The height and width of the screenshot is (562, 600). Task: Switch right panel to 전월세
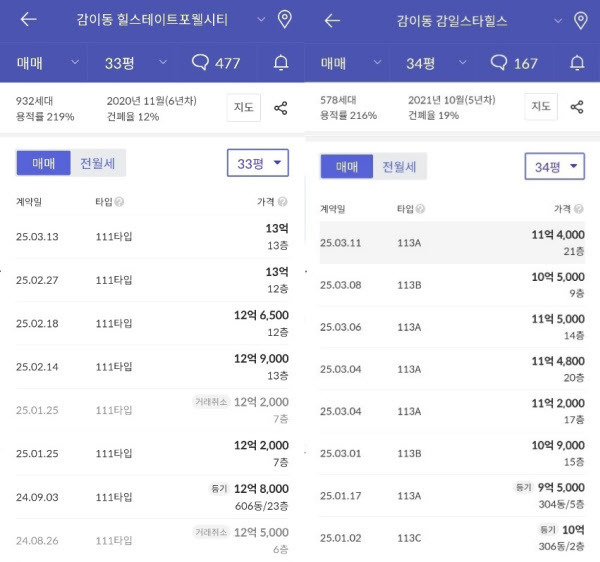[x=399, y=167]
